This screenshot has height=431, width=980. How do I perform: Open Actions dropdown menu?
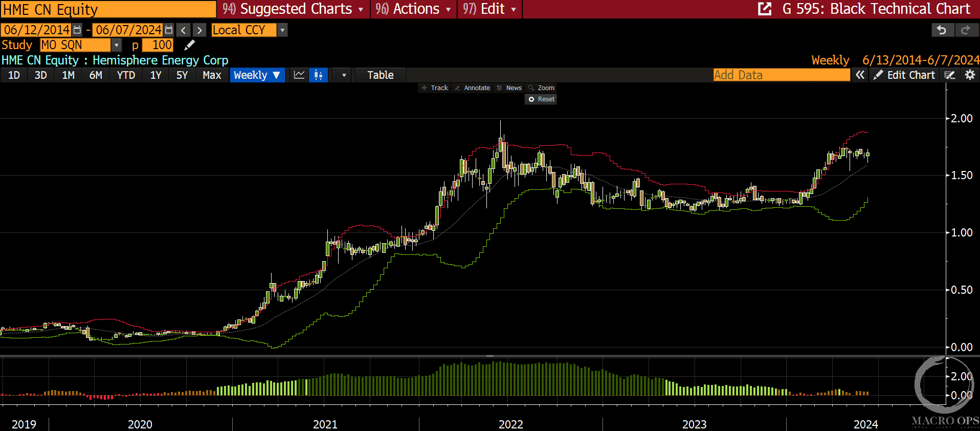pyautogui.click(x=413, y=9)
